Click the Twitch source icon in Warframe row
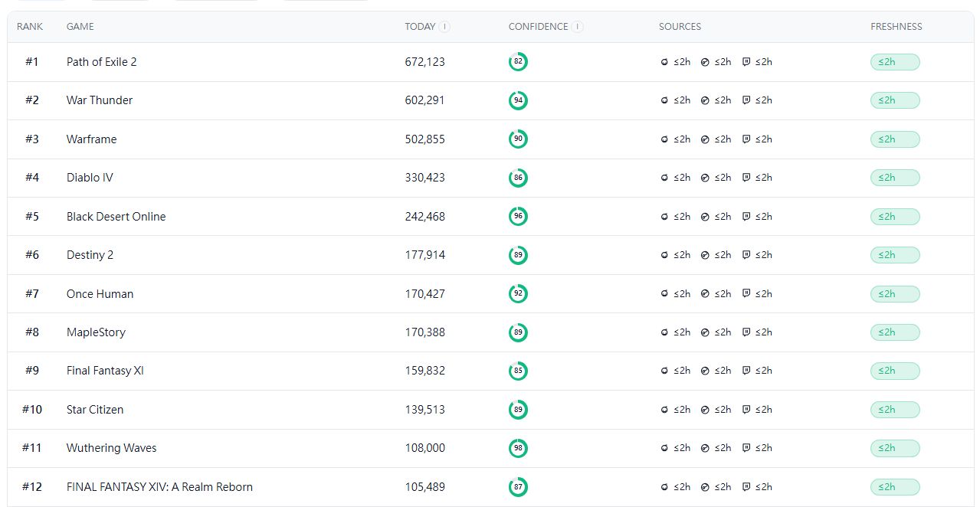 pyautogui.click(x=746, y=139)
